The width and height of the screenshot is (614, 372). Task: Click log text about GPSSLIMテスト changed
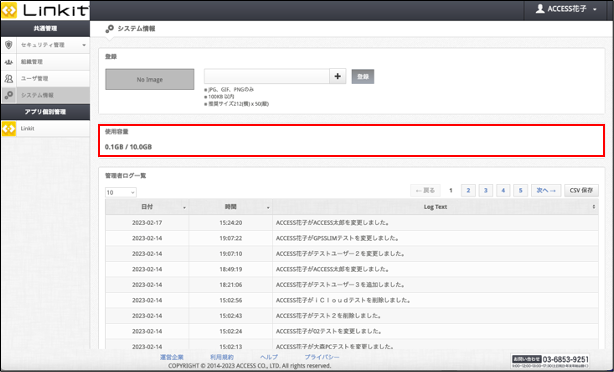(337, 238)
